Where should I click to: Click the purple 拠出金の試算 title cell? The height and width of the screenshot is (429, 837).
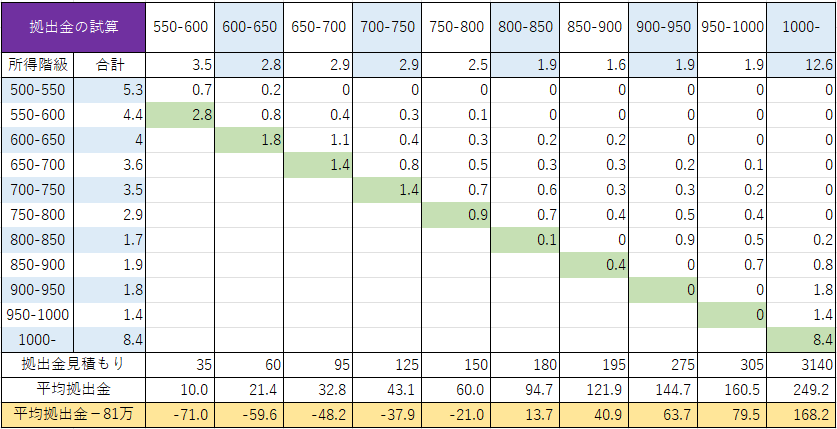74,28
